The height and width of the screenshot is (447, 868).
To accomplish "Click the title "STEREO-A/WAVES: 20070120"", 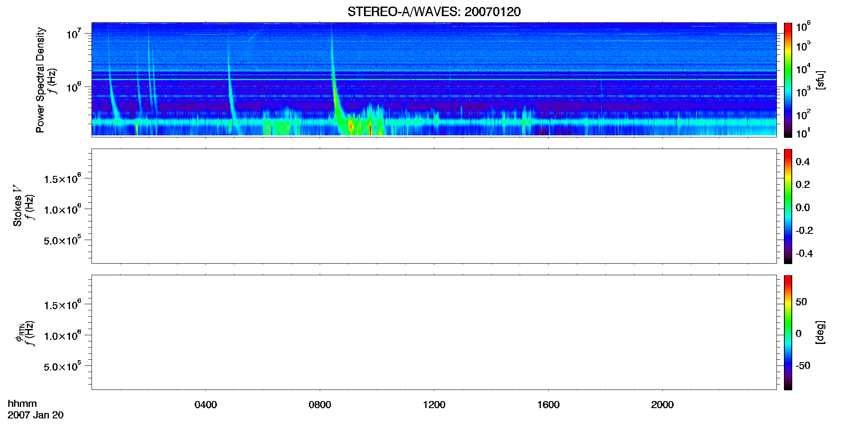I will click(434, 12).
